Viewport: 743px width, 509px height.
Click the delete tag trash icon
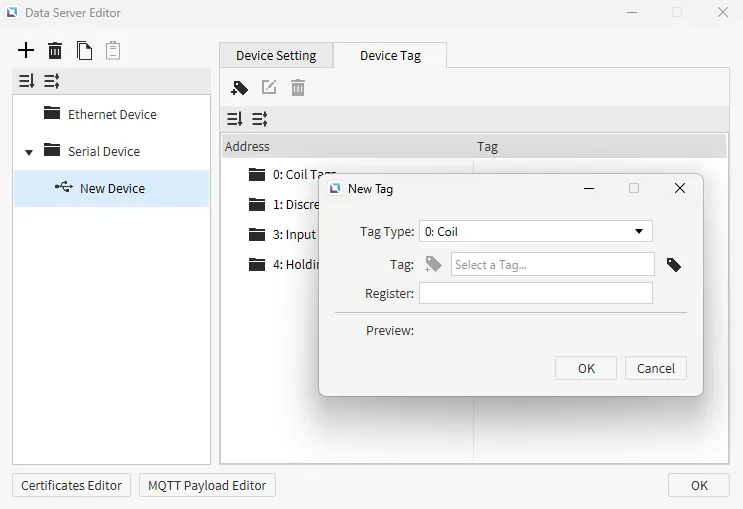(297, 88)
